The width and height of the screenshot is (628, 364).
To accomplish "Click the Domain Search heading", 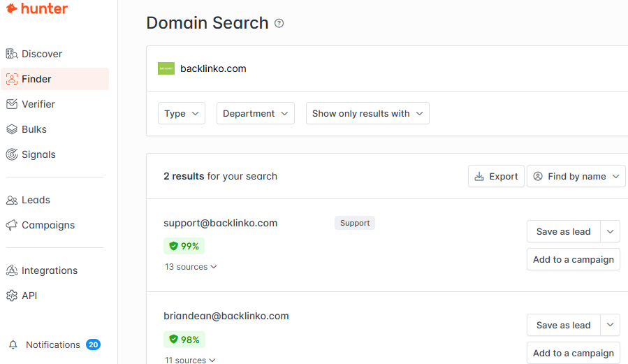I will pos(207,23).
